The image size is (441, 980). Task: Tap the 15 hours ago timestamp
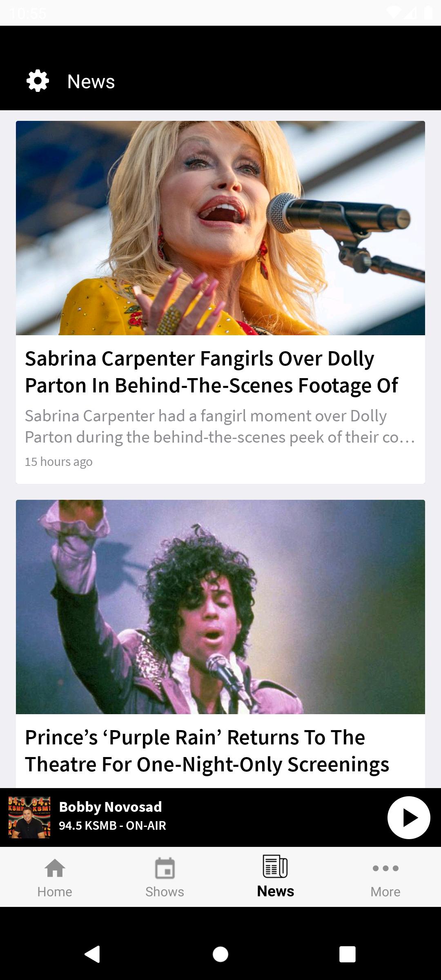click(x=59, y=462)
